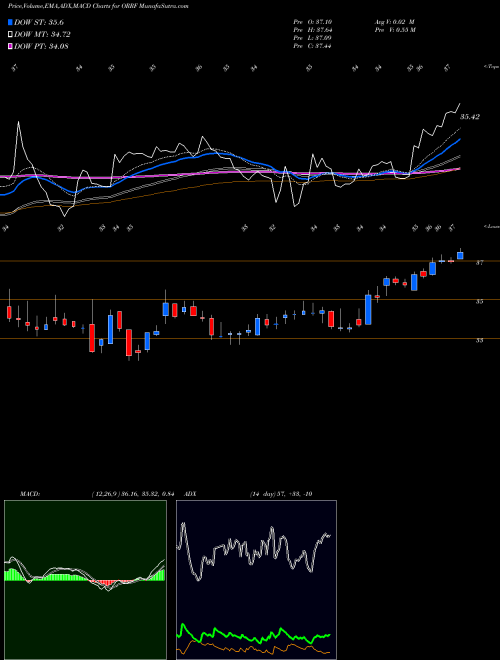
Task: Click the 'Pre V' volume value
Action: (395, 30)
